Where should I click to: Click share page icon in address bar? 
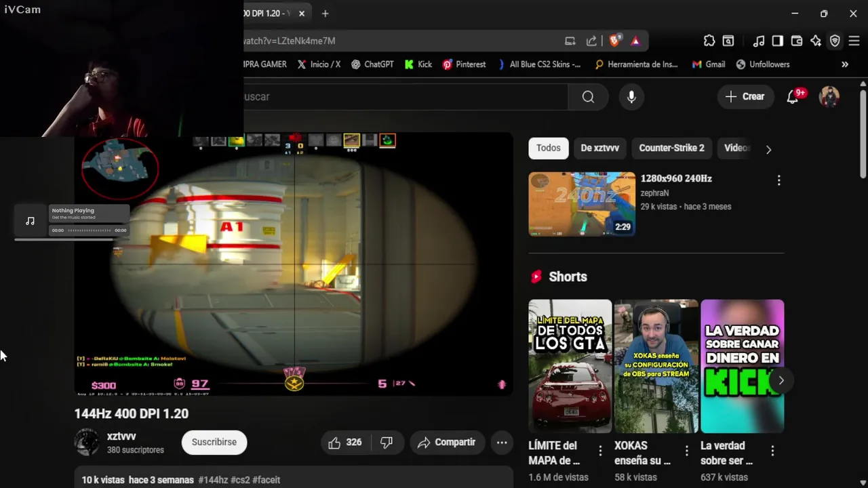[x=591, y=41]
